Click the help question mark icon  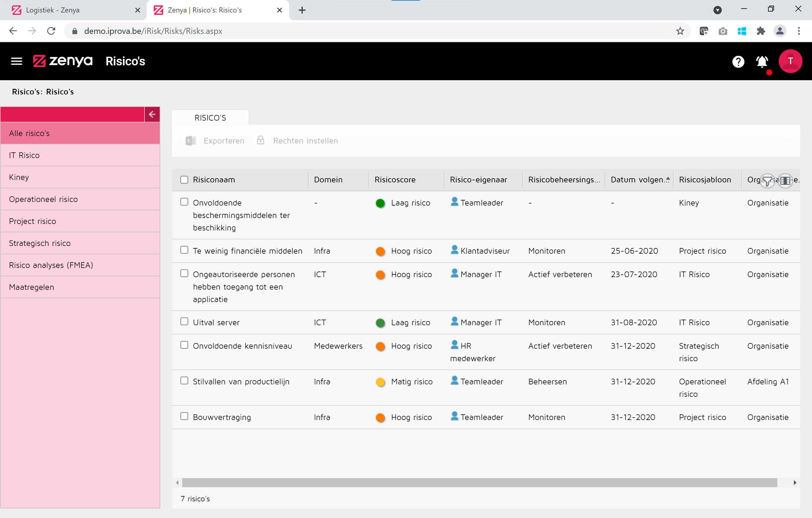pyautogui.click(x=738, y=61)
